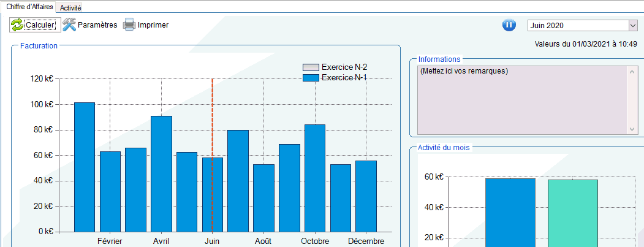Viewport: 644px width, 247px height.
Task: Click the Activité du mois group title
Action: click(x=444, y=147)
